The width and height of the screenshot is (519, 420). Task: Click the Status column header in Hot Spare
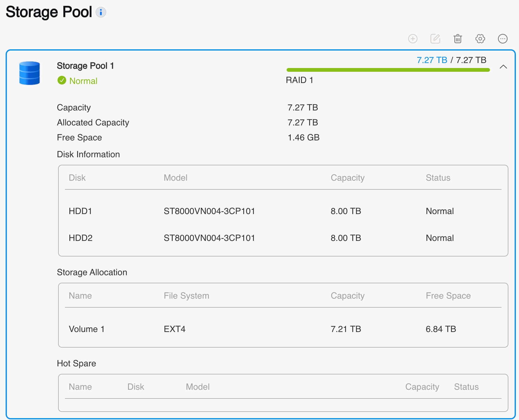point(466,387)
